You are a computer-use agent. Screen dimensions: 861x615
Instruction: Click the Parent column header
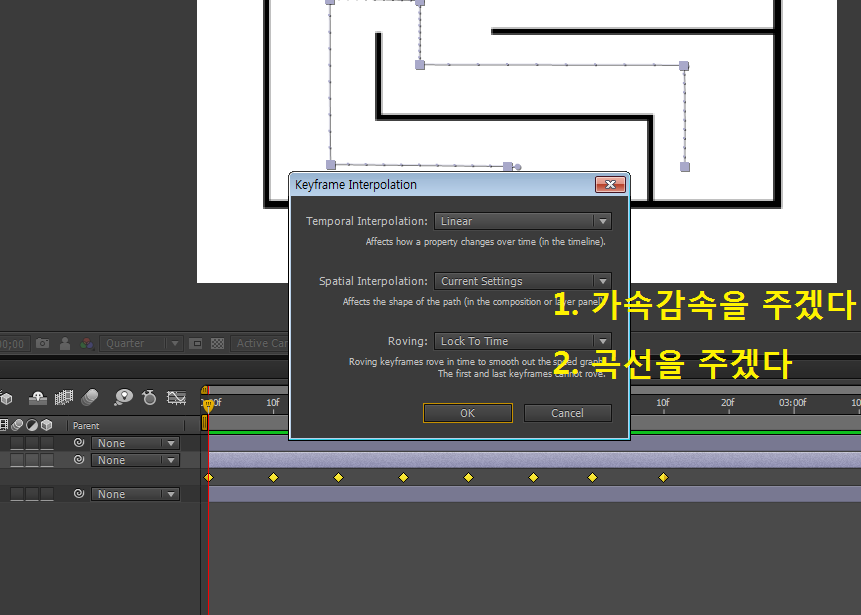pyautogui.click(x=86, y=426)
